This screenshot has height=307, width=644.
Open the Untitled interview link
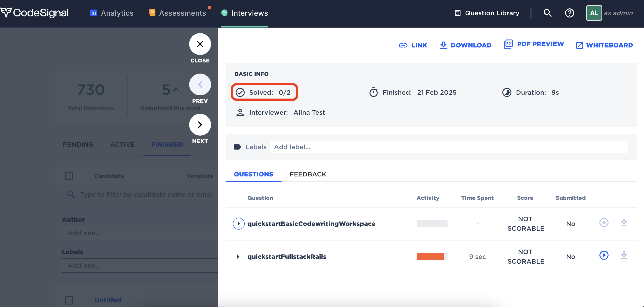point(108,300)
